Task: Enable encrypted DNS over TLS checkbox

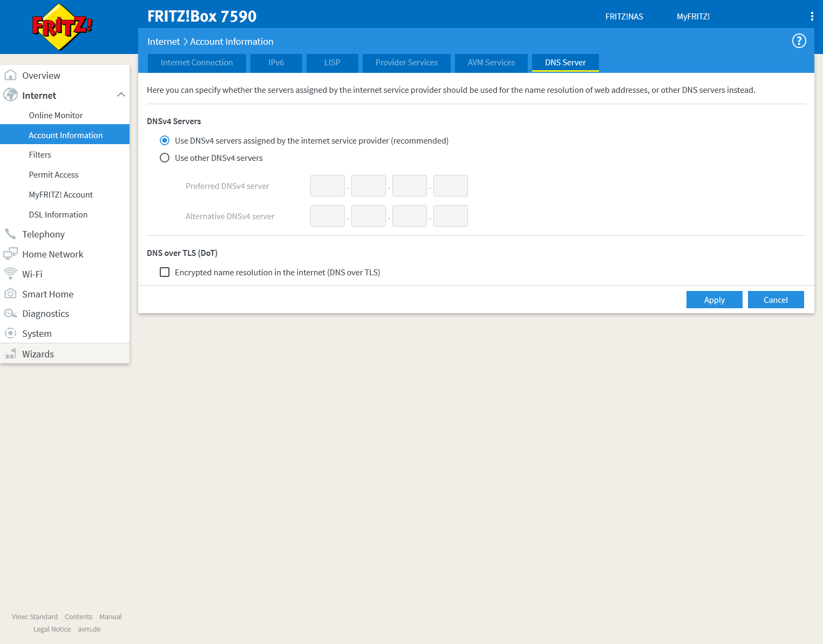Action: coord(165,272)
